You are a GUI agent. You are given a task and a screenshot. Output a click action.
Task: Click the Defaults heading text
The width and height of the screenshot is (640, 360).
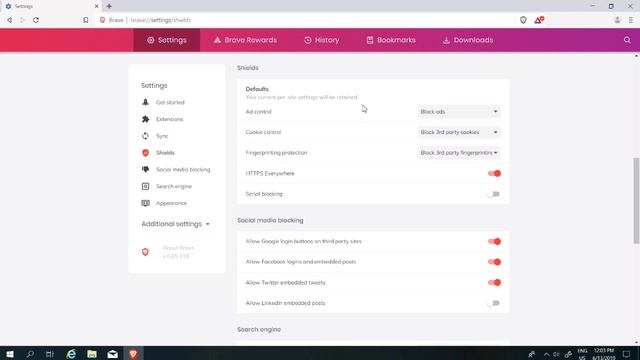(x=257, y=89)
